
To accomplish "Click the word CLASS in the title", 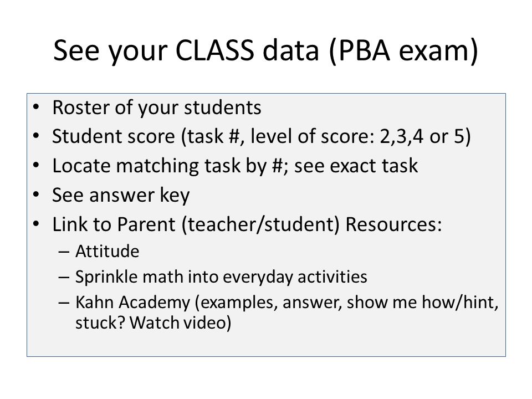I will click(x=214, y=50).
